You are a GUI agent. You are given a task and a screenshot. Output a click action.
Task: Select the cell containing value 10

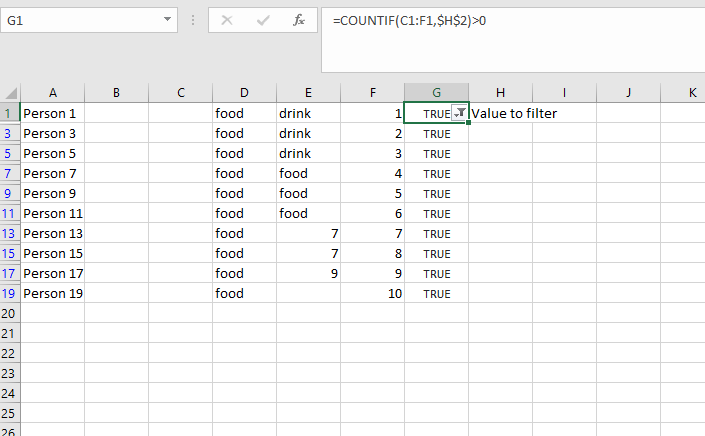(x=372, y=293)
